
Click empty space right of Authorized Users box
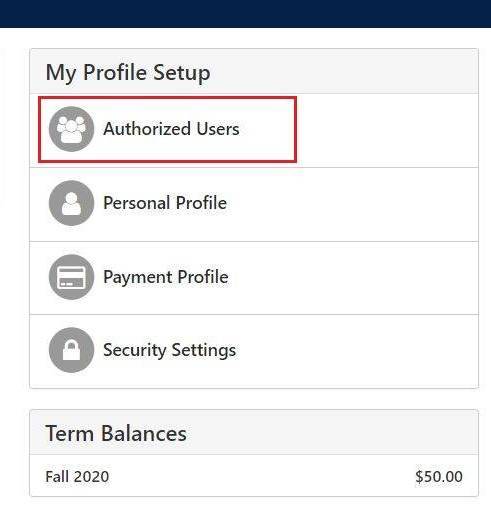tap(387, 130)
